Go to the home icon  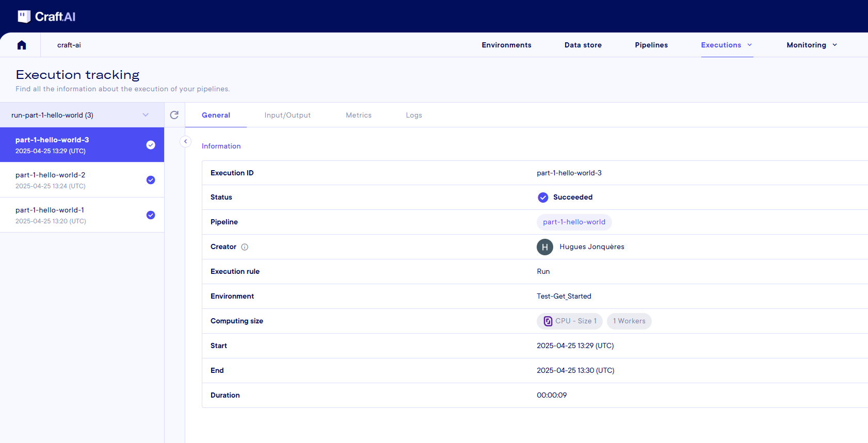click(22, 45)
